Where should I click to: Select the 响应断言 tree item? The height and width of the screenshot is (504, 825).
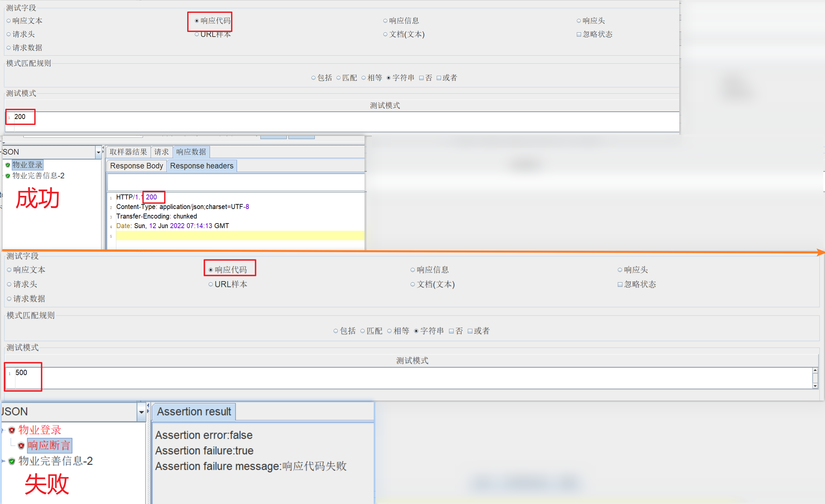click(x=49, y=445)
